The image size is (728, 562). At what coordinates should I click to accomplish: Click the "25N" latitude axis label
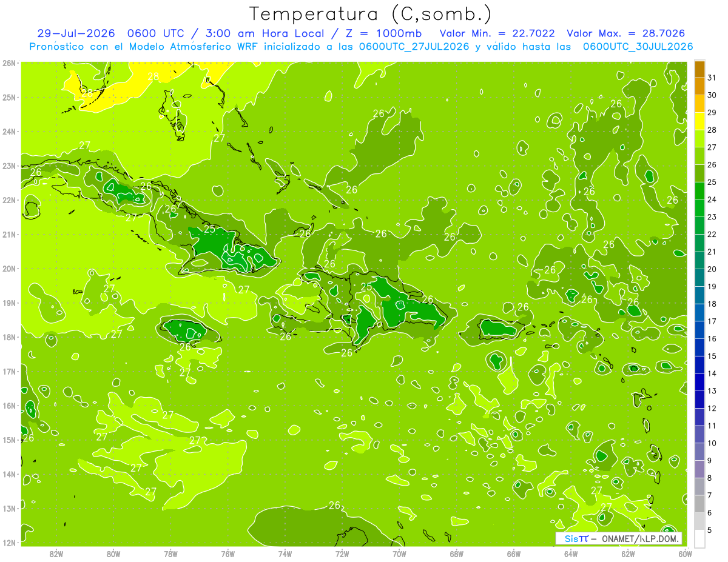pyautogui.click(x=9, y=98)
